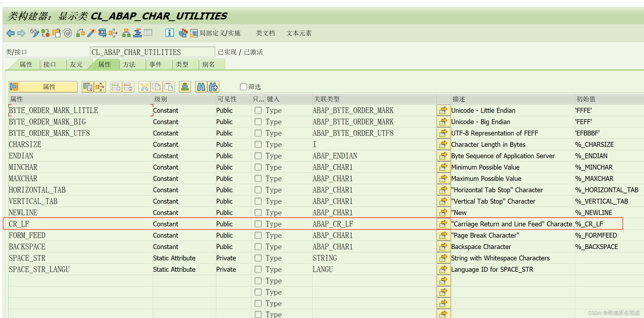Image resolution: width=644 pixels, height=318 pixels.
Task: Click the arrow button in the MINCHAR row
Action: coord(444,167)
